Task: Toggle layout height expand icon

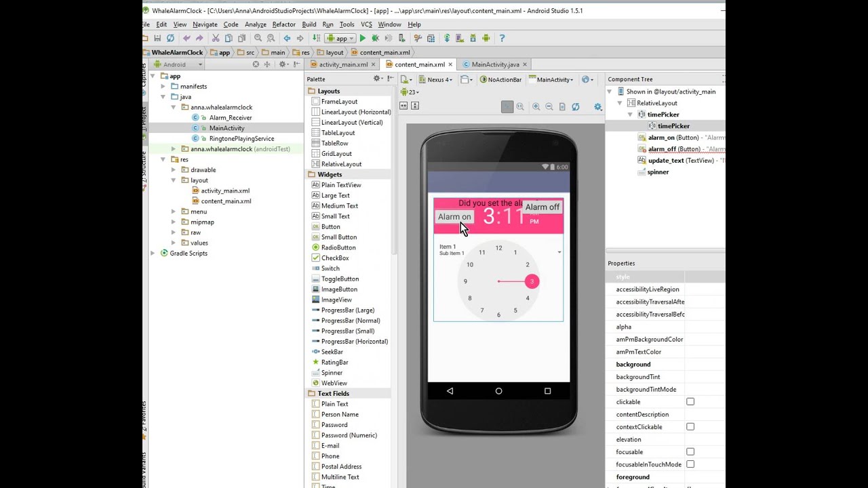Action: coord(415,106)
